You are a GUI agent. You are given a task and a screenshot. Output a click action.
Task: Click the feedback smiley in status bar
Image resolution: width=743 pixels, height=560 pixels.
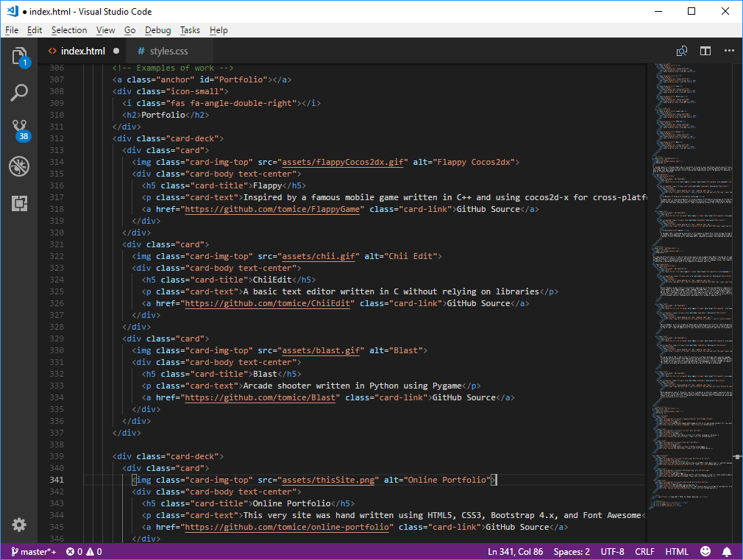pyautogui.click(x=705, y=551)
